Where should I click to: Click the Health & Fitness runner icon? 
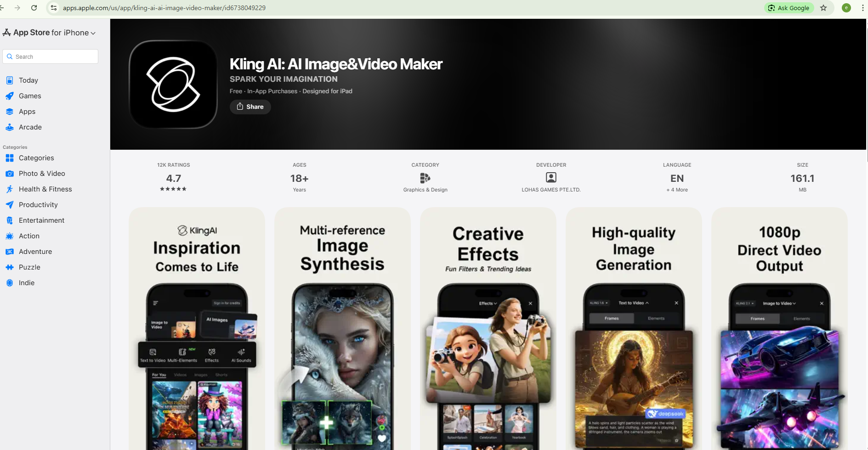click(10, 189)
